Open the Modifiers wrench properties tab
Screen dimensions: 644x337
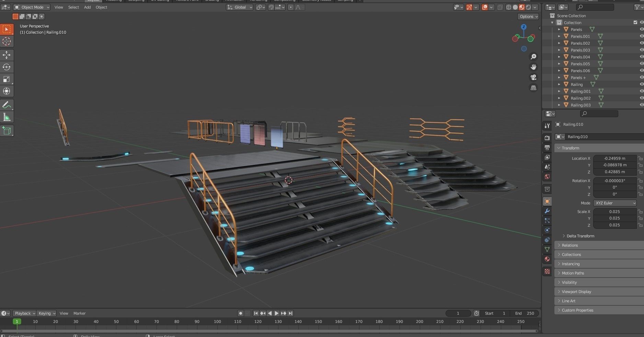pyautogui.click(x=547, y=211)
